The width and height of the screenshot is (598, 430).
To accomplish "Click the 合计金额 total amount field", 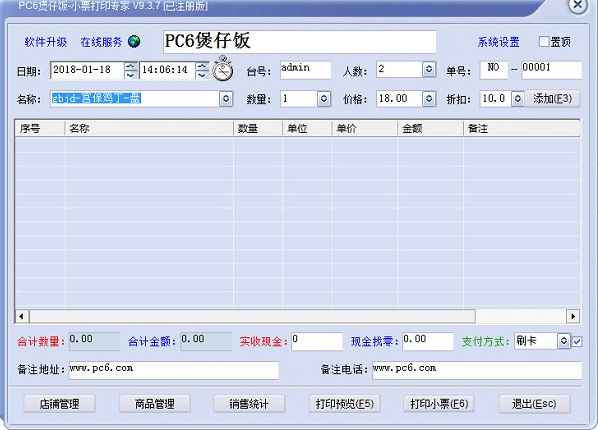I will pos(206,341).
